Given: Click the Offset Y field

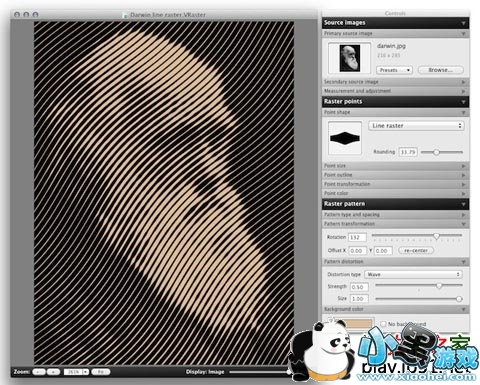Looking at the screenshot, I should pyautogui.click(x=383, y=251).
